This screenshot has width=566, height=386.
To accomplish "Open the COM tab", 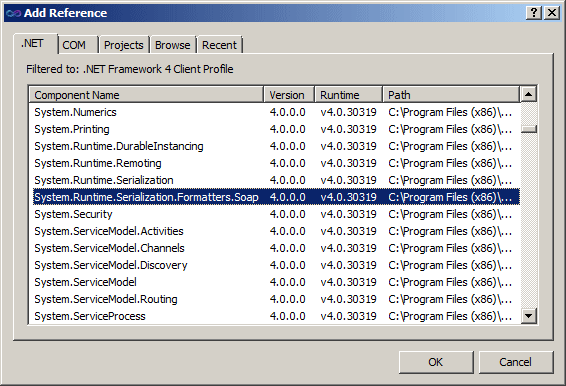I will pos(77,45).
